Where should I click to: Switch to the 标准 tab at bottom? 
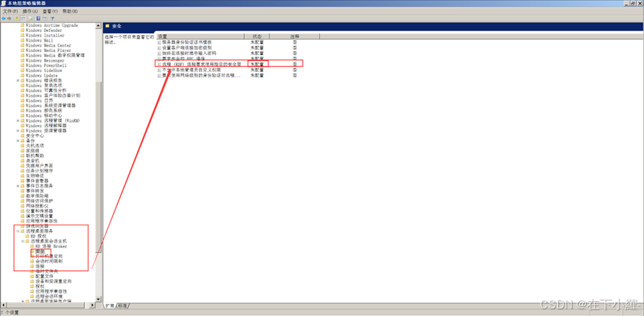click(x=122, y=306)
